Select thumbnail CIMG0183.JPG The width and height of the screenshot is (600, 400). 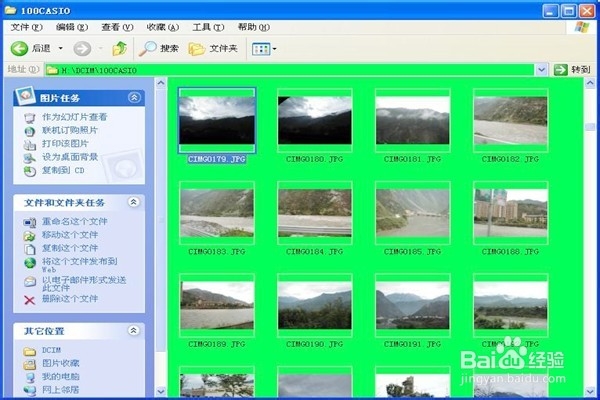(217, 213)
